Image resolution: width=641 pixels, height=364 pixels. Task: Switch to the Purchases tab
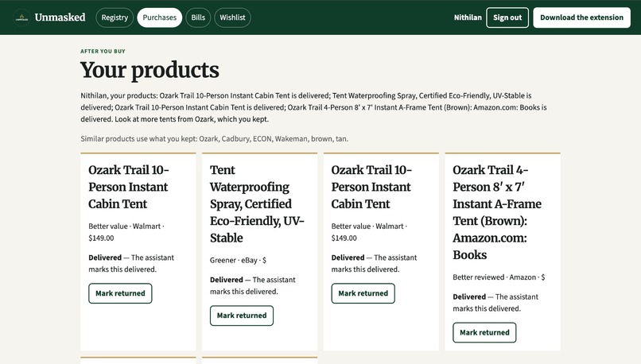pos(159,17)
